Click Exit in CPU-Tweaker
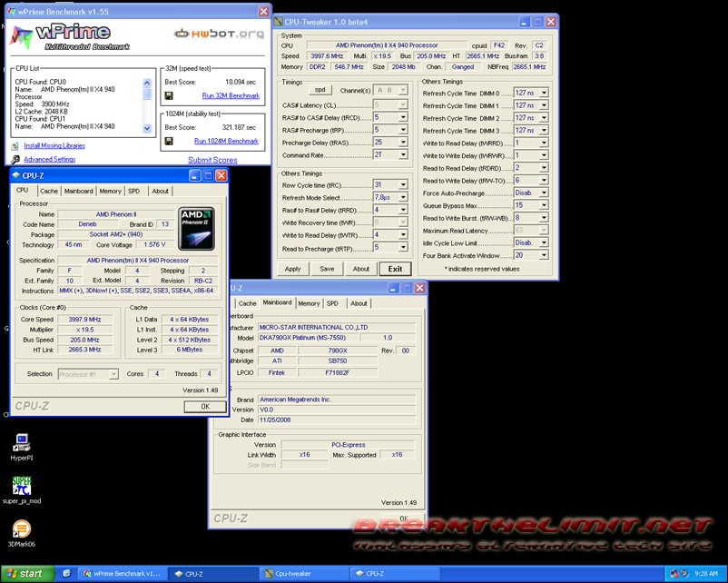This screenshot has height=583, width=728. [x=395, y=269]
